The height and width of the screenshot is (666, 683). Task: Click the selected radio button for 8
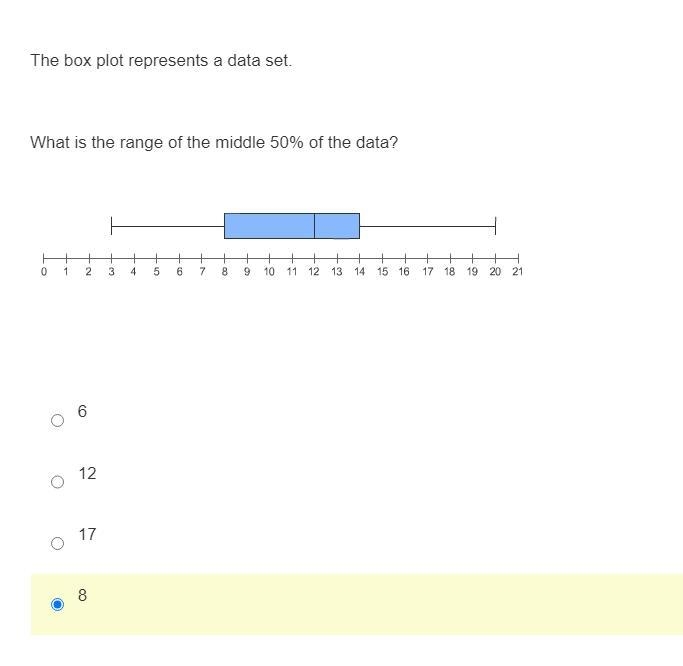(x=57, y=604)
